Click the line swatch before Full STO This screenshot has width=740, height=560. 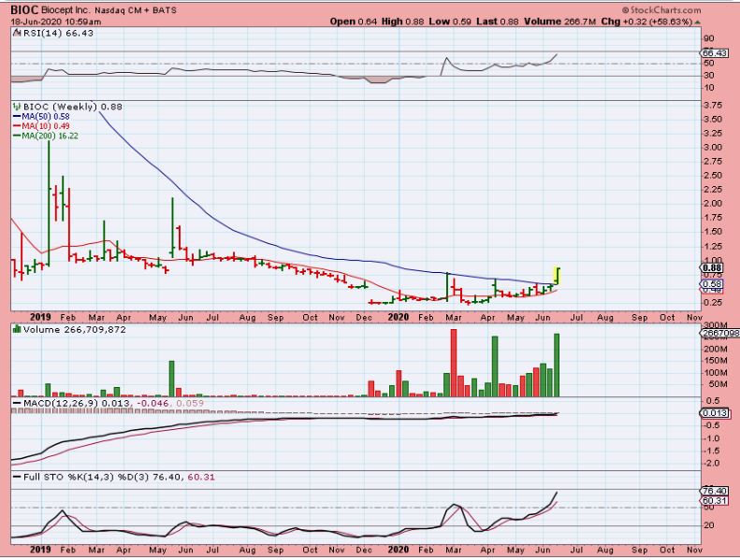point(17,477)
